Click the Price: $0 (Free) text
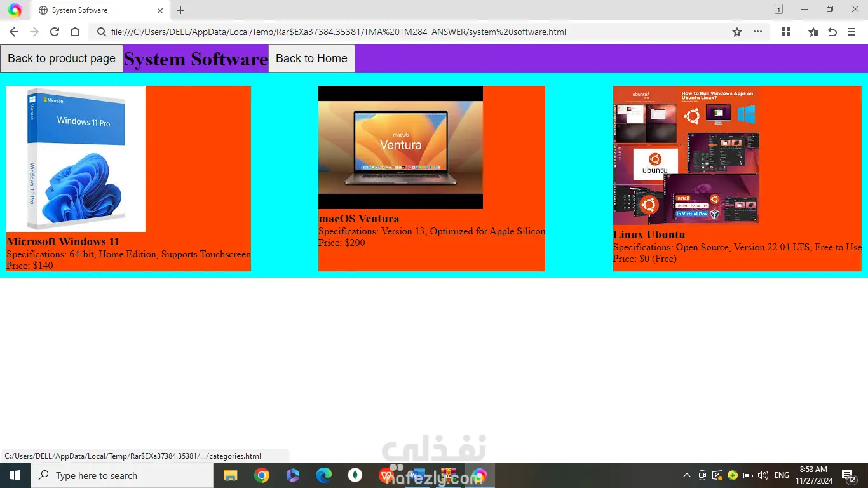Screen dimensions: 868x488 pos(645,259)
